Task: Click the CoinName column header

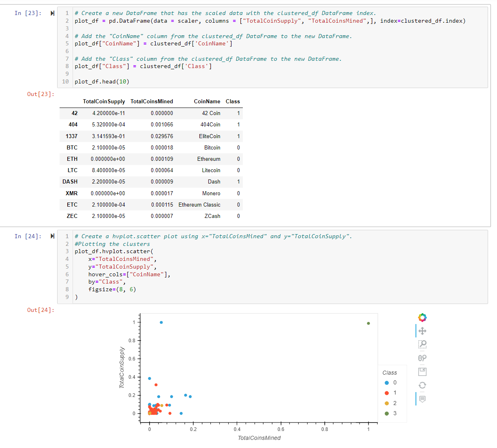Action: coord(207,102)
